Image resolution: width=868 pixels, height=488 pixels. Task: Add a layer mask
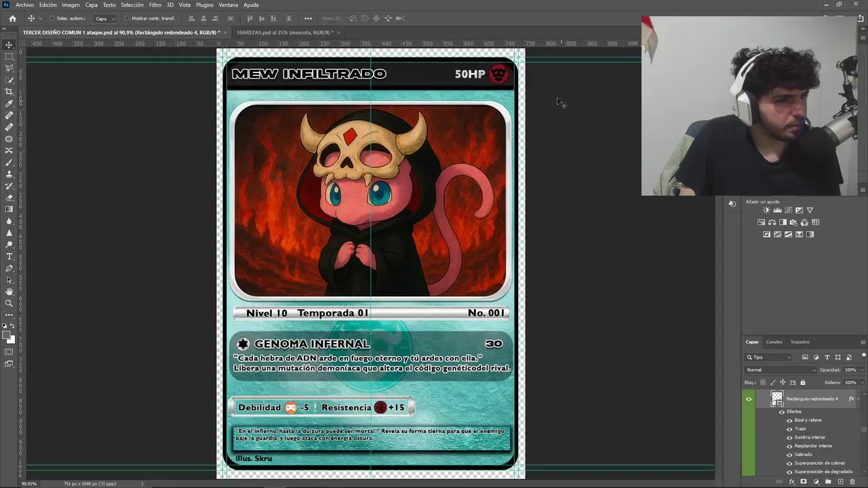pos(804,481)
